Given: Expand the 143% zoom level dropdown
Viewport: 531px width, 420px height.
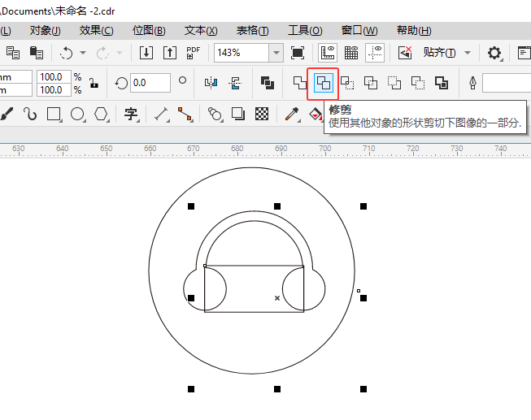Looking at the screenshot, I should tap(276, 53).
